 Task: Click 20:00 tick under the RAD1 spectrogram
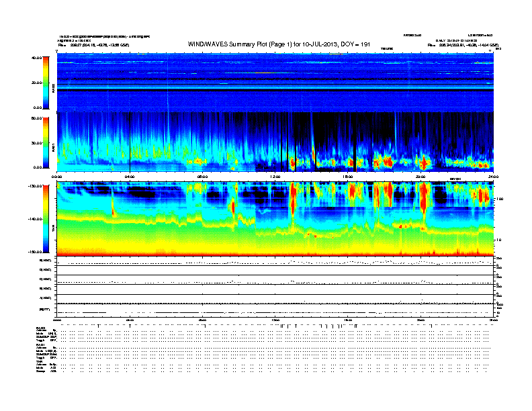coord(420,177)
